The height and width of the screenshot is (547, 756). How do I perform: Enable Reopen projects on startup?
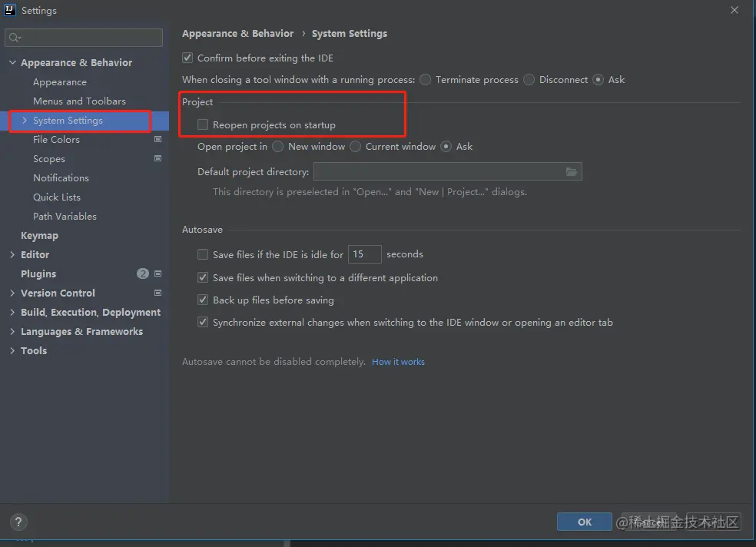pyautogui.click(x=203, y=124)
